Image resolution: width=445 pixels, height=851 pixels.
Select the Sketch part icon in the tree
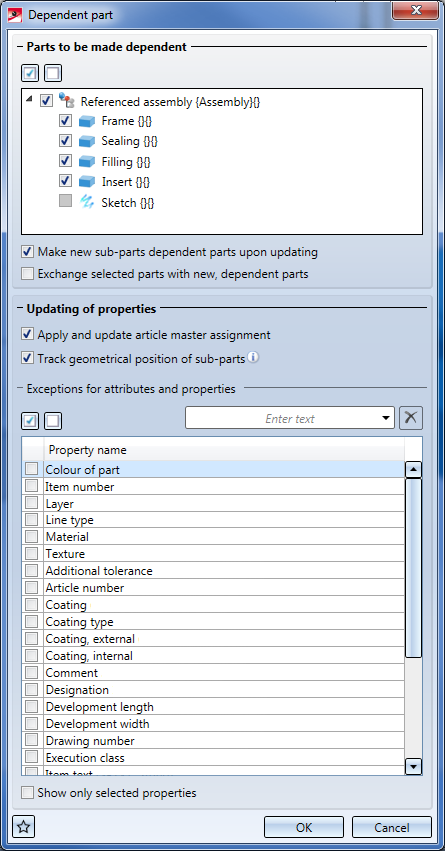(87, 202)
